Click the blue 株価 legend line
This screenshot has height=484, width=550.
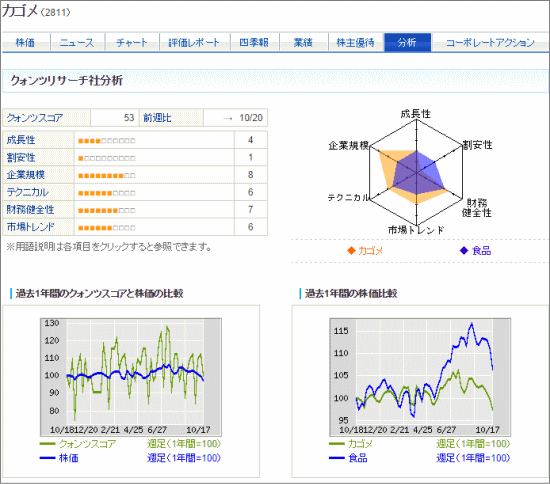coord(48,458)
